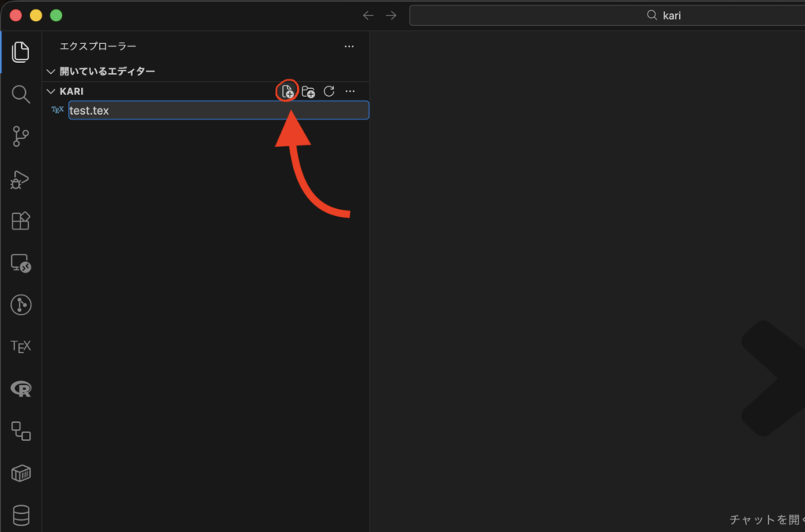Image resolution: width=805 pixels, height=532 pixels.
Task: Click the test.tex file name input box
Action: (x=218, y=111)
